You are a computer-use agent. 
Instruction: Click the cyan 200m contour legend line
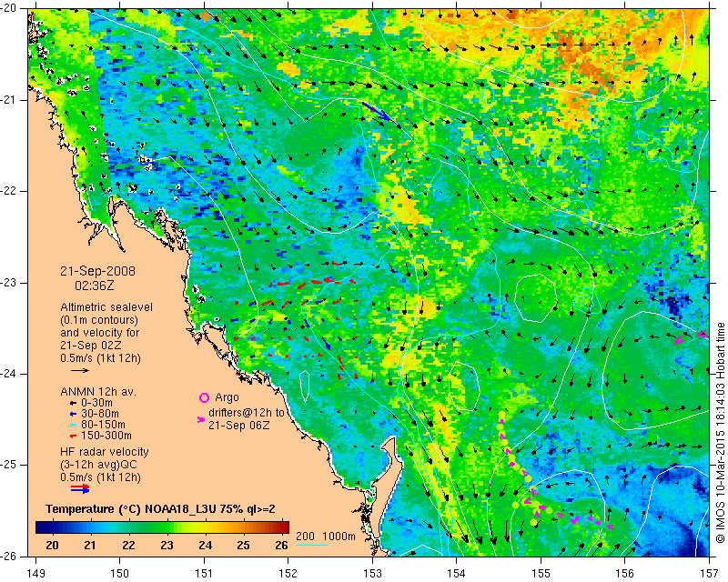click(x=311, y=545)
